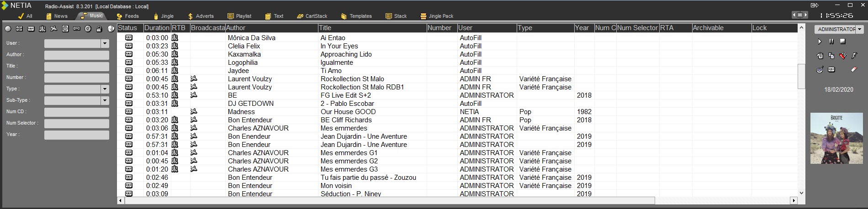
Task: Toggle the airplane broadcast filter icon
Action: pos(54,29)
